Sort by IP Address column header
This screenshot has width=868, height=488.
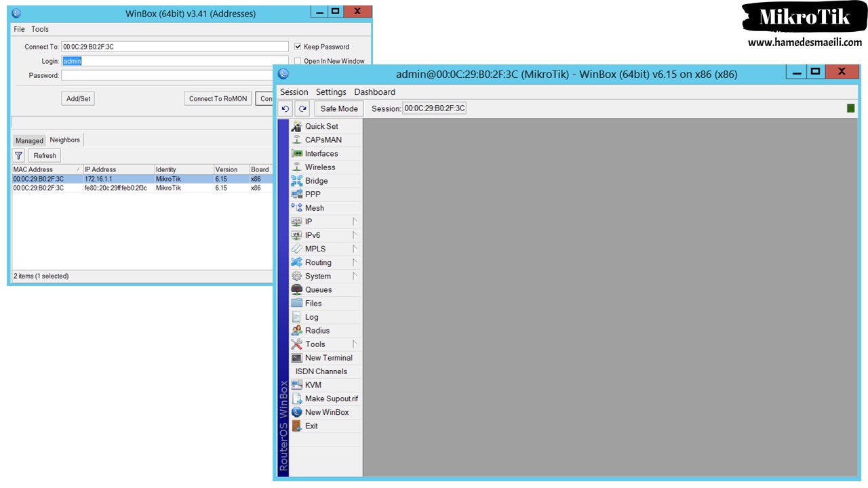(x=118, y=169)
